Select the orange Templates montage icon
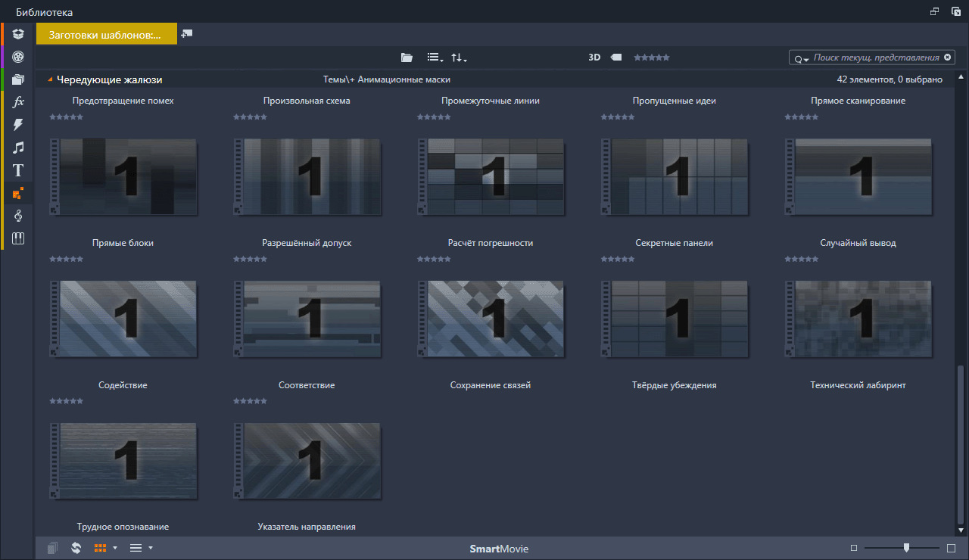The image size is (969, 560). pos(19,194)
